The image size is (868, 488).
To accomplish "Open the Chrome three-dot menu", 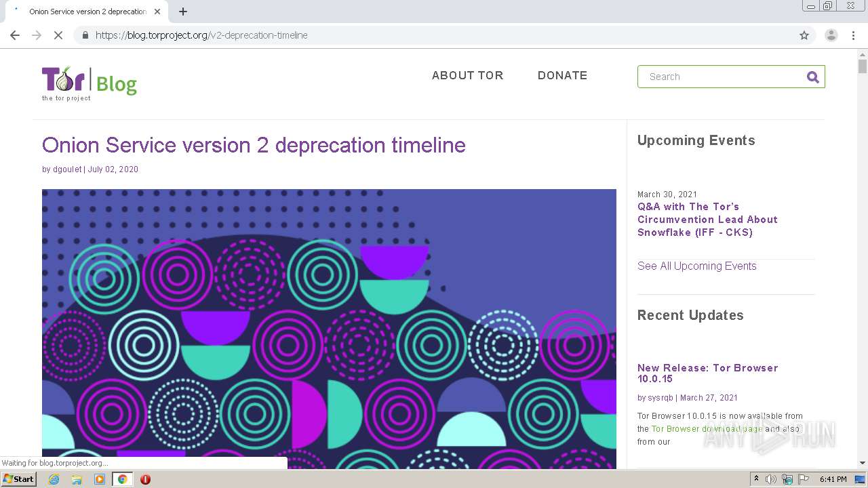I will [x=854, y=35].
